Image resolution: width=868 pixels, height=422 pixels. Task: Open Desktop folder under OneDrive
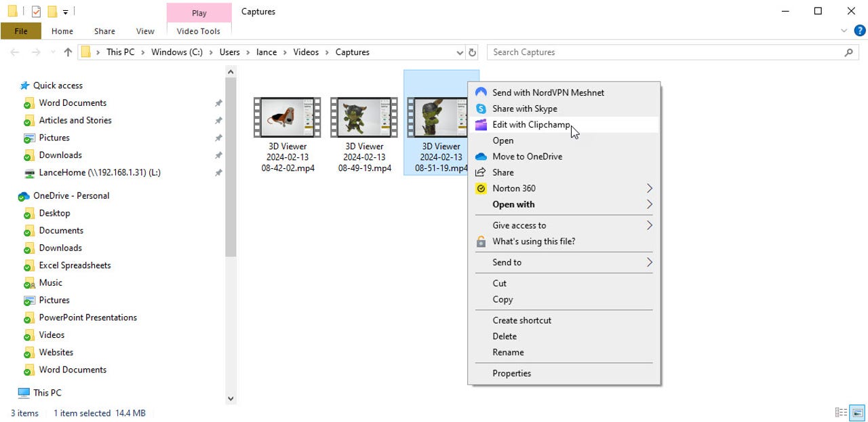tap(54, 213)
